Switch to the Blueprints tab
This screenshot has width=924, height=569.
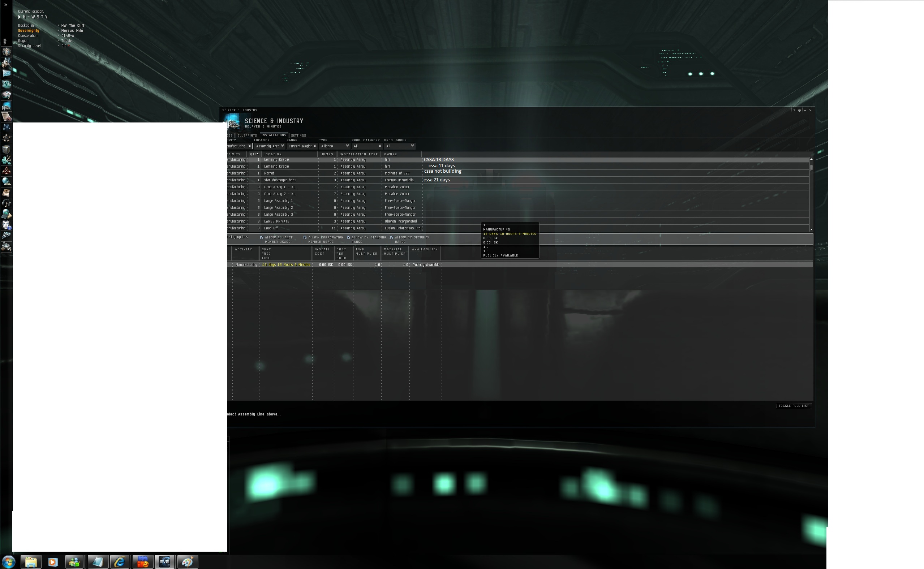coord(247,135)
